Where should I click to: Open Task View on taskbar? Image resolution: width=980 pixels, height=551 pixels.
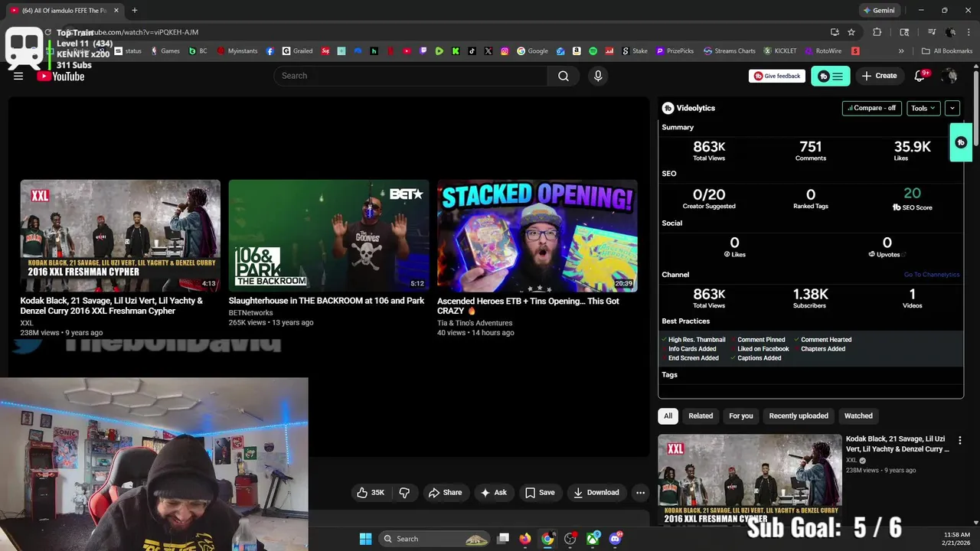pyautogui.click(x=503, y=539)
